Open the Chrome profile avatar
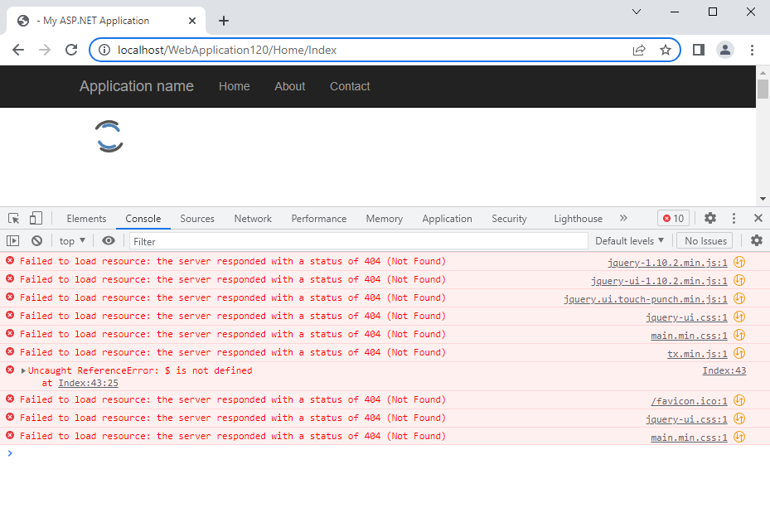This screenshot has height=532, width=770. (x=724, y=50)
